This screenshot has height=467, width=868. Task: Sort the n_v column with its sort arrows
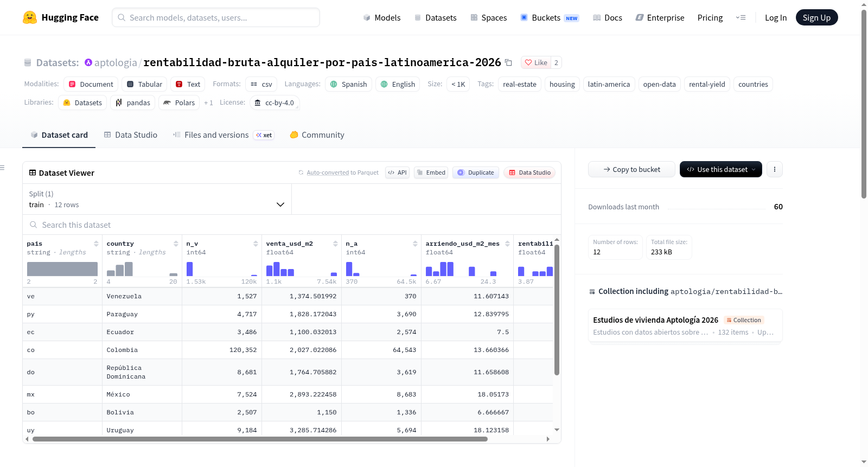pos(256,244)
